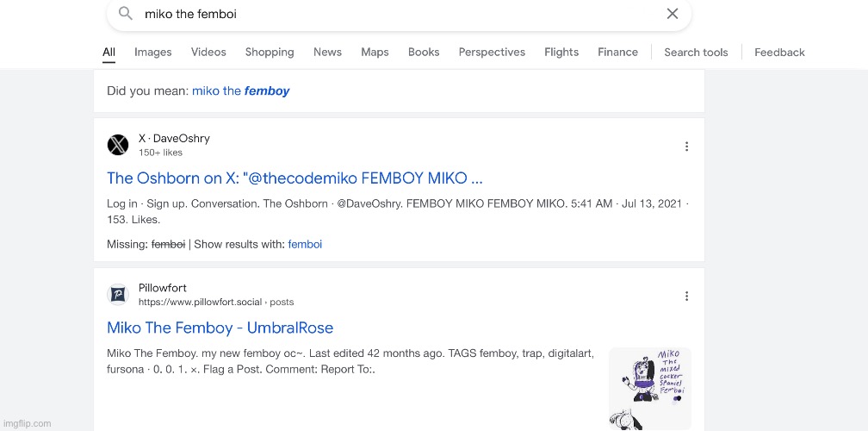The image size is (868, 431).
Task: Click into the search text field
Action: 387,14
